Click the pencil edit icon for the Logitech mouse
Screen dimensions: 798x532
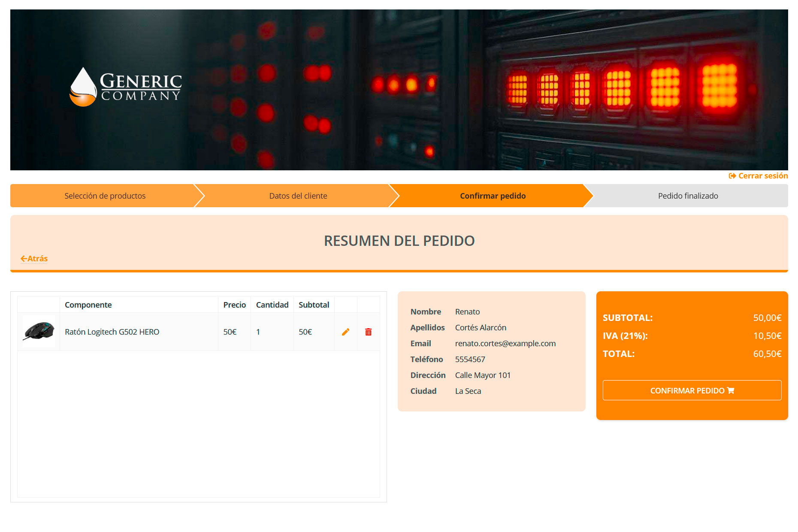click(345, 332)
